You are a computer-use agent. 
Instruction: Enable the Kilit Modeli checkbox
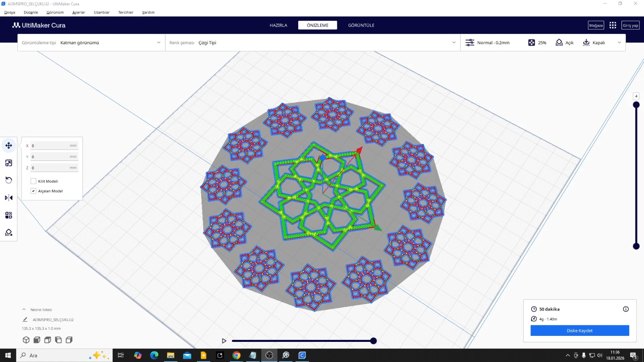(33, 181)
